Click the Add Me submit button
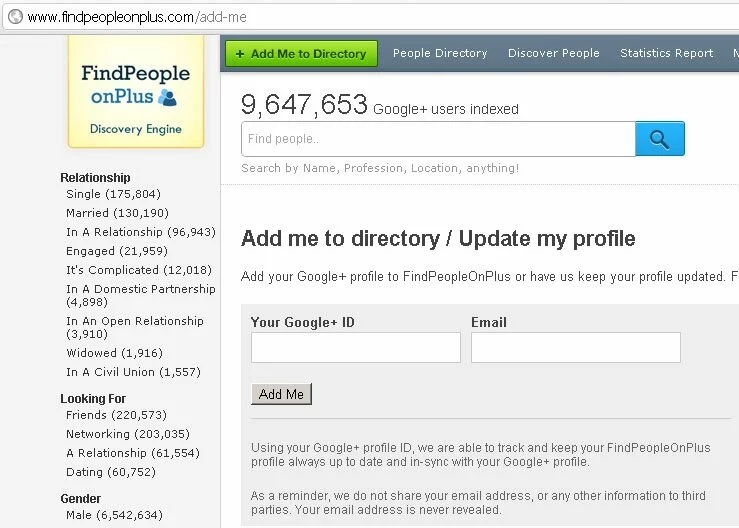 (281, 394)
